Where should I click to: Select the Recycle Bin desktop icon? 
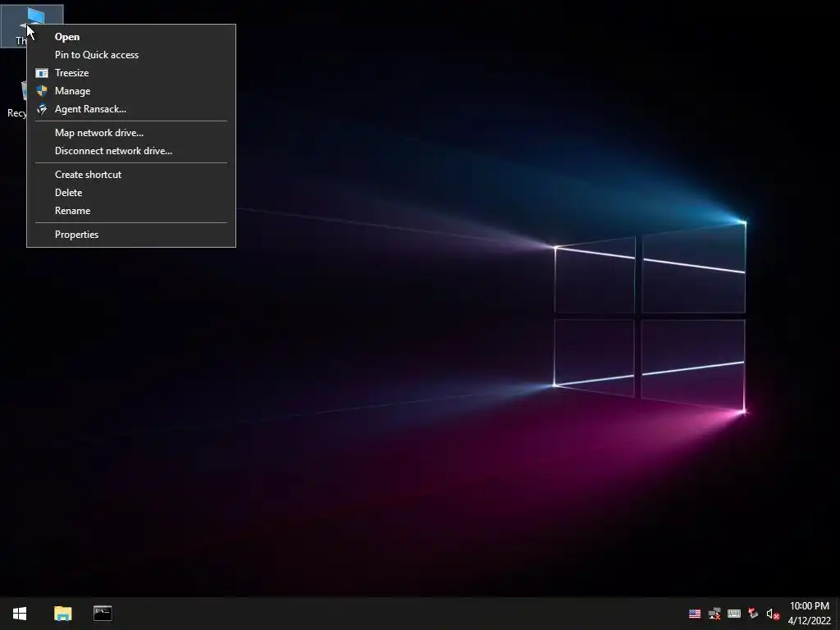point(15,99)
